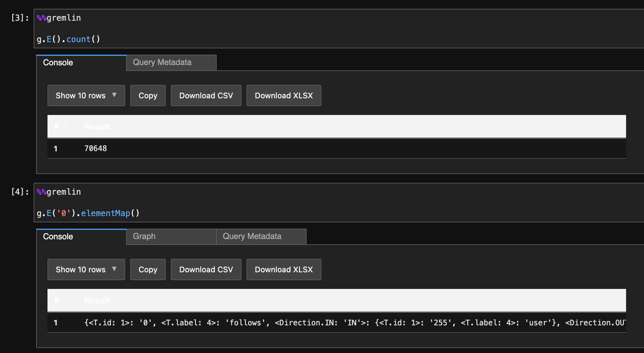Select the Console tab under cell [4]

pyautogui.click(x=58, y=236)
